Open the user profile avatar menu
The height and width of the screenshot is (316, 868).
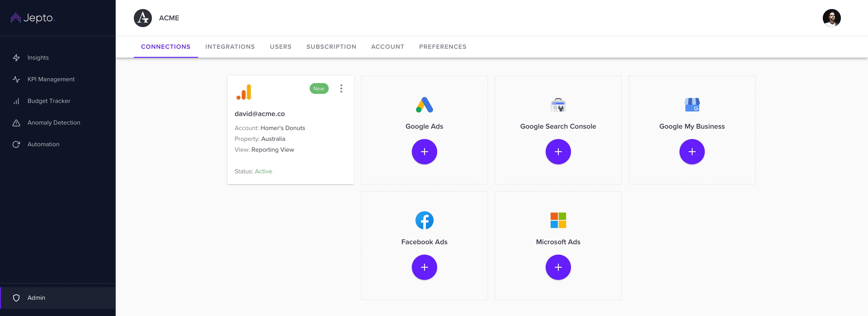tap(831, 18)
